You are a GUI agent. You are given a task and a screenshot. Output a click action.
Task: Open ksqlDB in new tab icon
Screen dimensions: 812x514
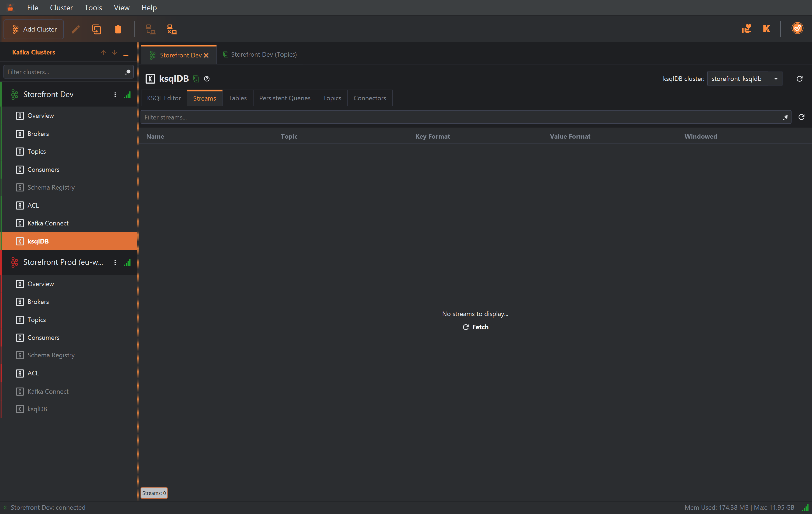coord(196,78)
